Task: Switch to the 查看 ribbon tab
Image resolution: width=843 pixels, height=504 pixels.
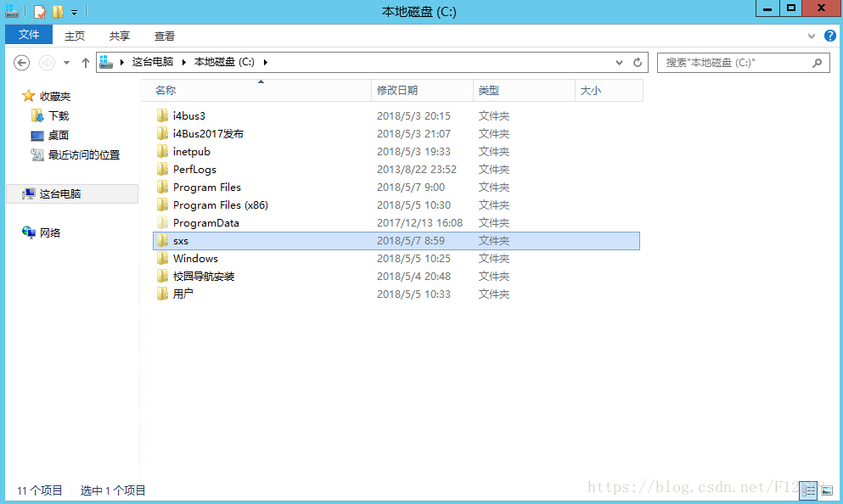Action: 165,36
